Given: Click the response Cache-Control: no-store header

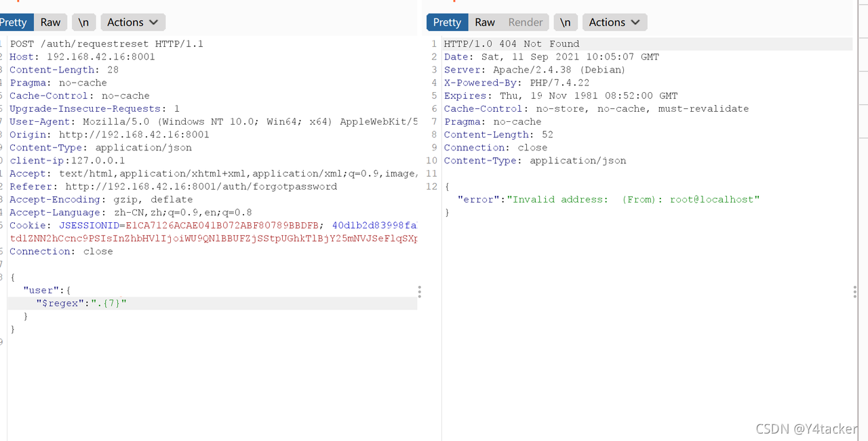Looking at the screenshot, I should click(596, 108).
